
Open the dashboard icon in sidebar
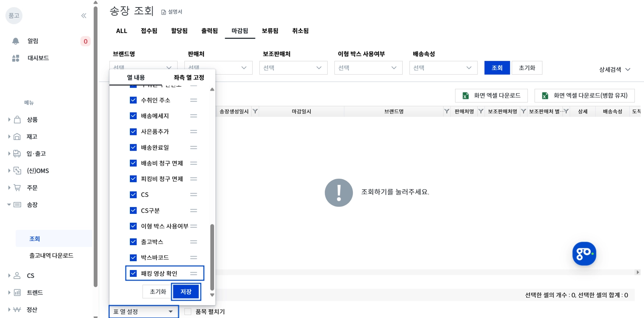coord(16,58)
